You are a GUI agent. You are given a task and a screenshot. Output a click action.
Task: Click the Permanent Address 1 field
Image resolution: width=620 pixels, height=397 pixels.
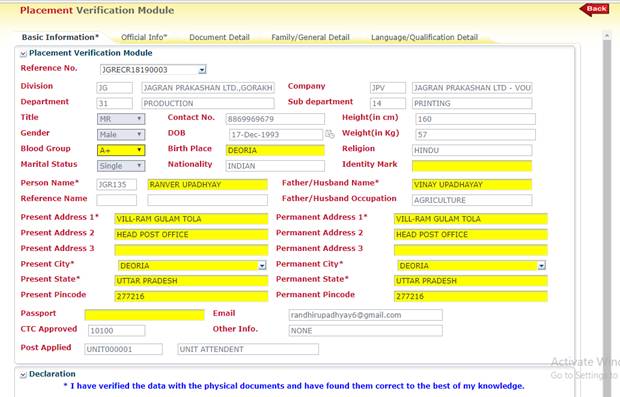[x=471, y=219]
